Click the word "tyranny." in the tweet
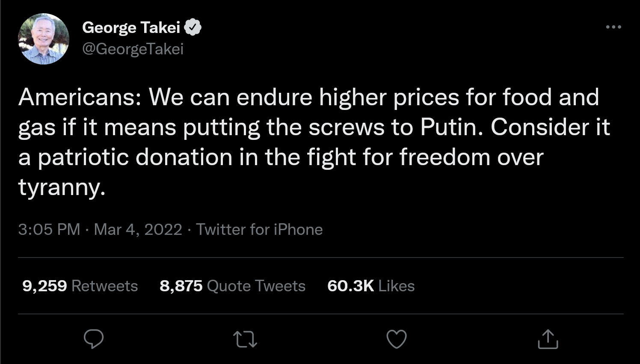Viewport: 640px width, 364px height. click(x=62, y=187)
